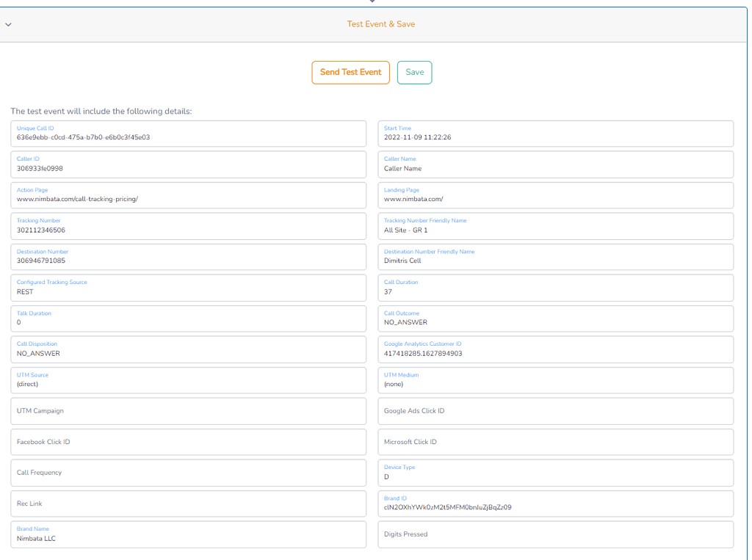752x560 pixels.
Task: Click the Facebook Click ID field
Action: pyautogui.click(x=187, y=442)
